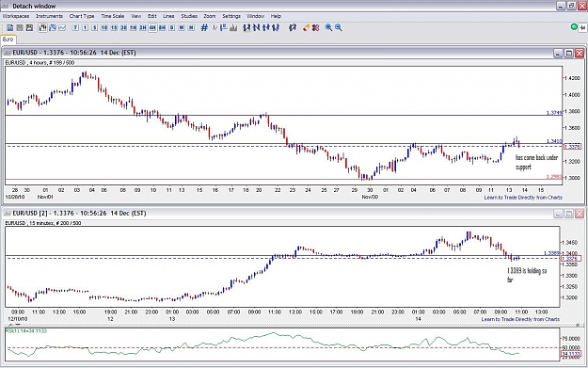Set time scale to 1 minute
The height and width of the screenshot is (368, 588).
(x=85, y=27)
